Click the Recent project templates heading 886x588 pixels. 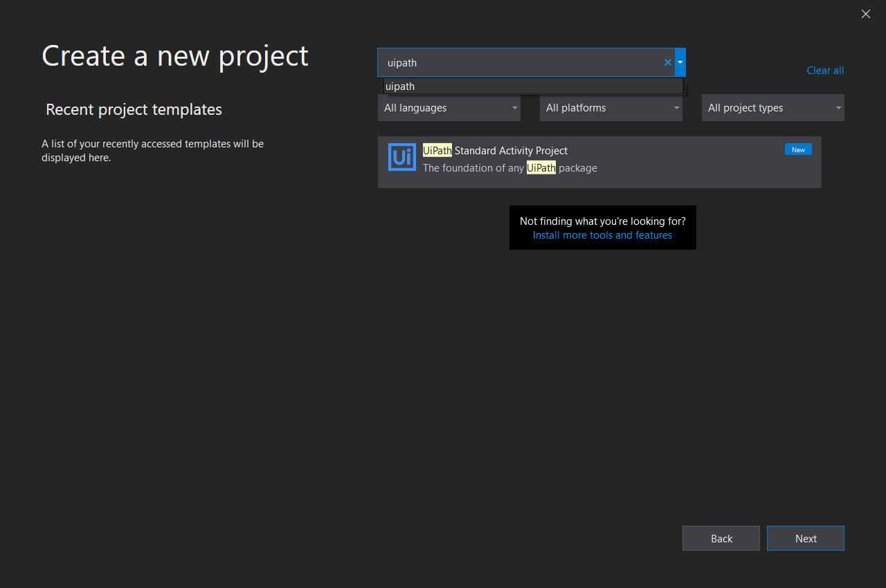point(134,109)
